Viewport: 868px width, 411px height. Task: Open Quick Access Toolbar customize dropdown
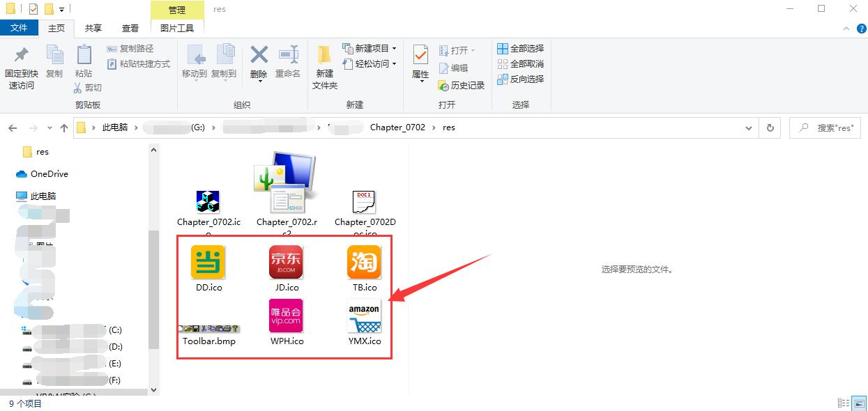click(61, 10)
